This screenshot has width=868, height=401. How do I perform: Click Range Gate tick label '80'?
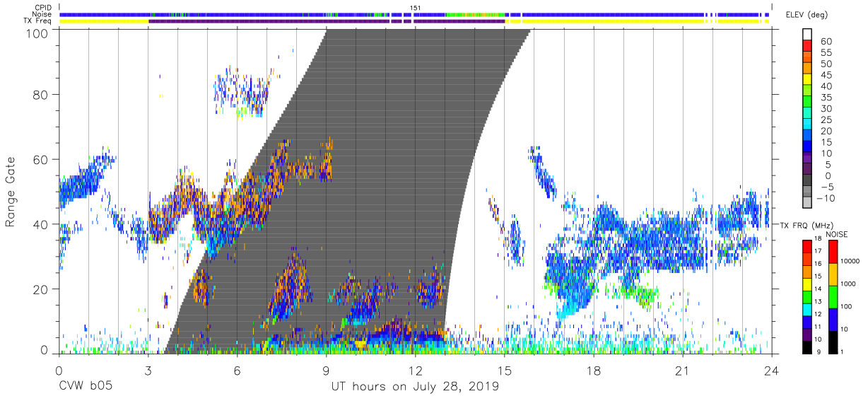pyautogui.click(x=42, y=94)
